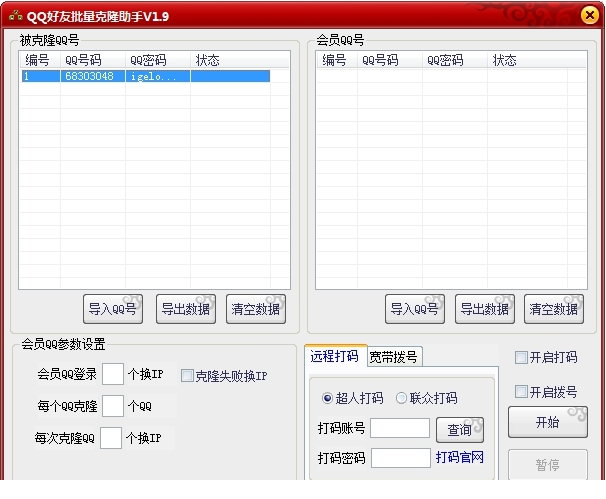
Task: Click the 打码密码 input field
Action: coord(401,458)
